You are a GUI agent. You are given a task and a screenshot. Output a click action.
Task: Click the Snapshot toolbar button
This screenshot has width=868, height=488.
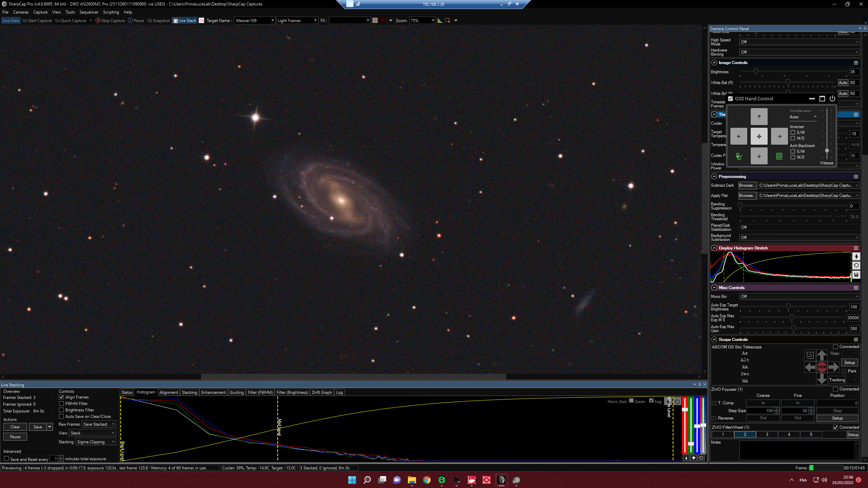(x=158, y=20)
